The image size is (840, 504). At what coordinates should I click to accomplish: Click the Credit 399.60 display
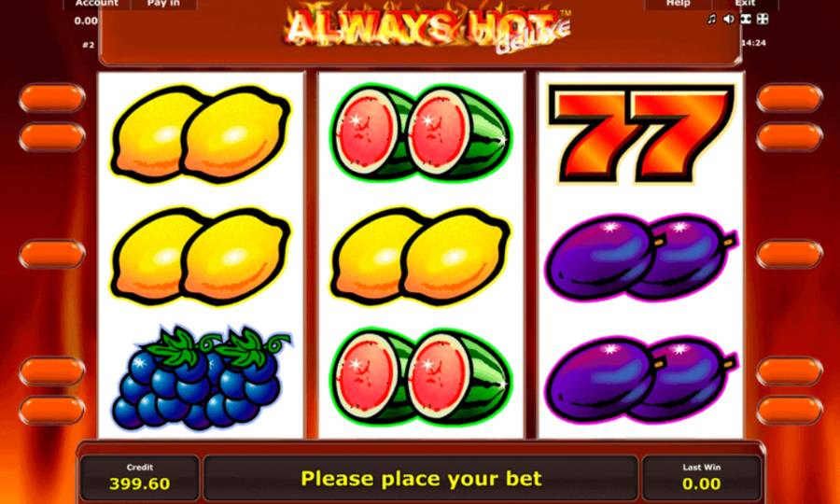(x=140, y=478)
